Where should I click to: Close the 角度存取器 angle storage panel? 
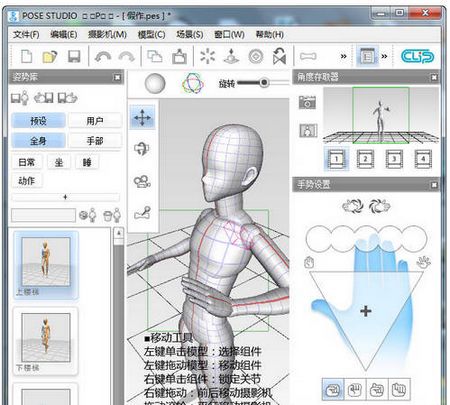tap(434, 77)
